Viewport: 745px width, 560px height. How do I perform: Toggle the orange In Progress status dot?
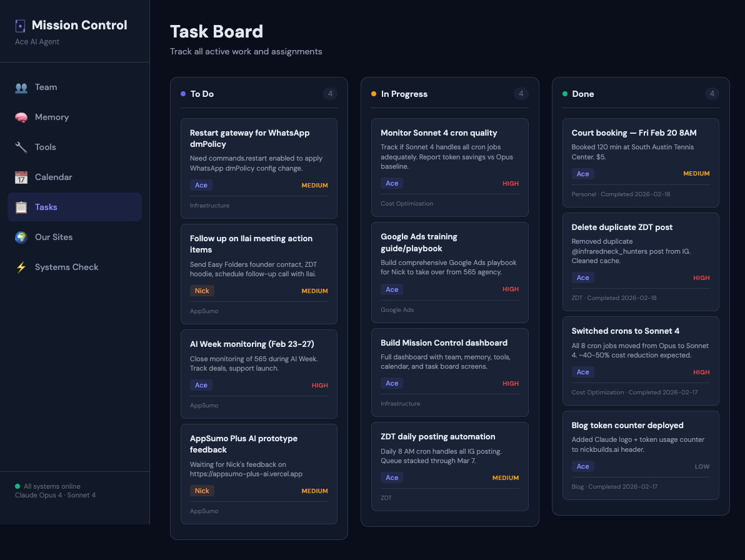(374, 94)
